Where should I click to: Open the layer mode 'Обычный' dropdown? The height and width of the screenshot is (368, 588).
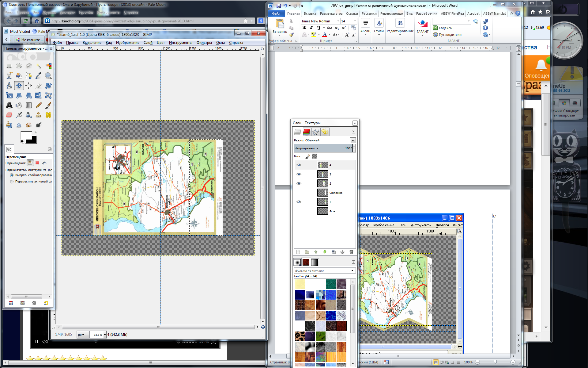click(353, 140)
